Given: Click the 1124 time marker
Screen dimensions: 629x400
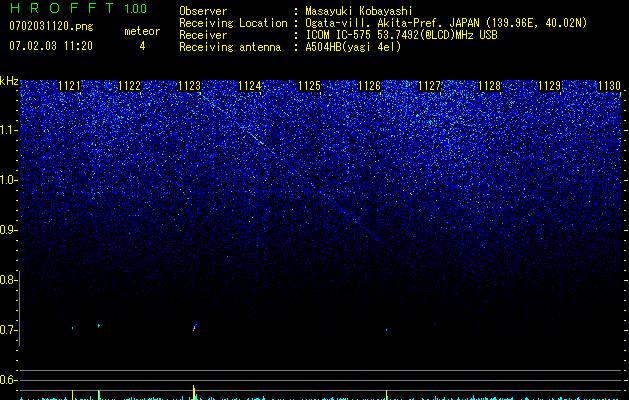Looking at the screenshot, I should [250, 86].
